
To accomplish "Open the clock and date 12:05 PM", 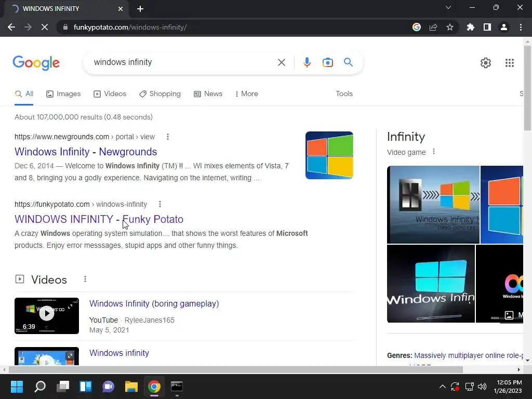I will tap(508, 387).
